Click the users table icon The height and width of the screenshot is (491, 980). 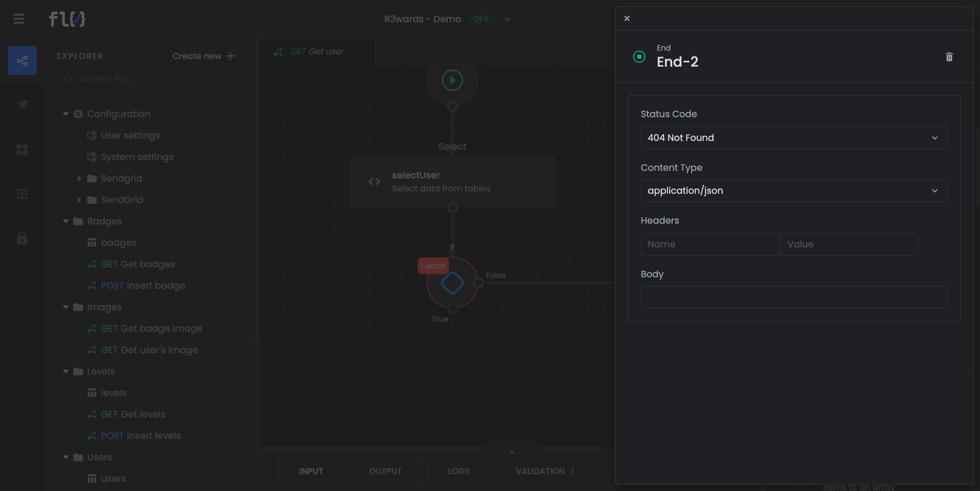point(92,479)
